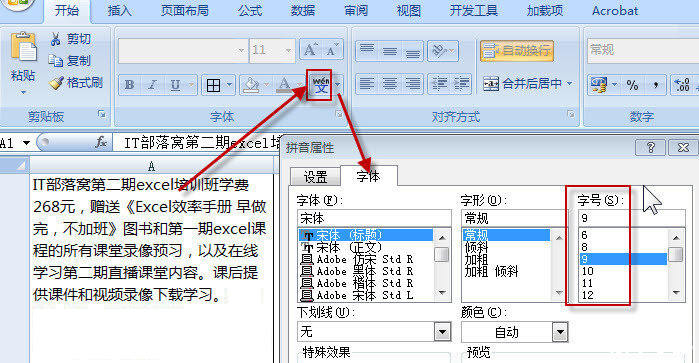Open help in the phonetic properties dialog
The width and height of the screenshot is (699, 363).
650,147
